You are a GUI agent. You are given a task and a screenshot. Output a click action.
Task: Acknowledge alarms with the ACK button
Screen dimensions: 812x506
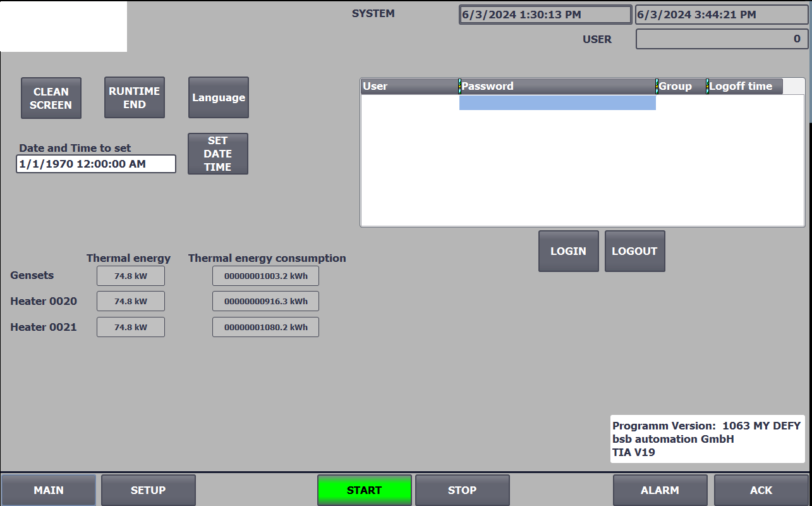tap(761, 490)
